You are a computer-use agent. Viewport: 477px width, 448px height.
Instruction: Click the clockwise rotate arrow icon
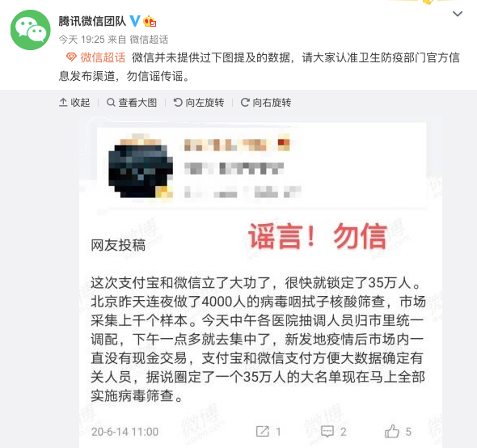coord(245,103)
